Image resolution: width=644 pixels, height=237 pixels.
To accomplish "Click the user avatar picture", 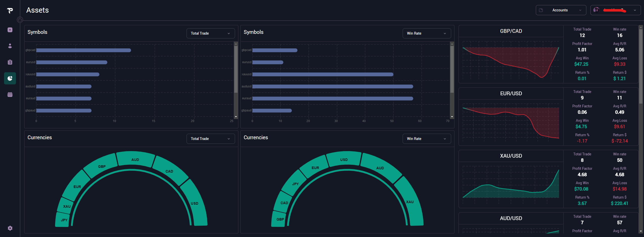I will (x=596, y=10).
